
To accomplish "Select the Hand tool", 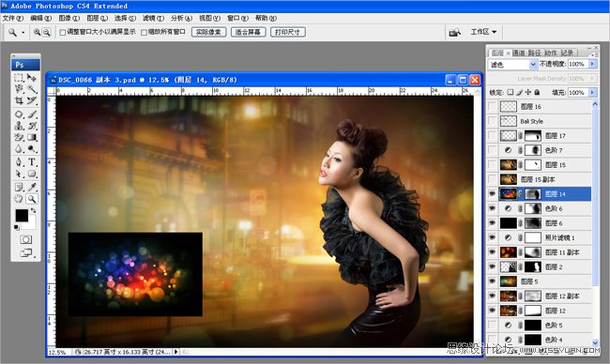I will click(x=19, y=199).
